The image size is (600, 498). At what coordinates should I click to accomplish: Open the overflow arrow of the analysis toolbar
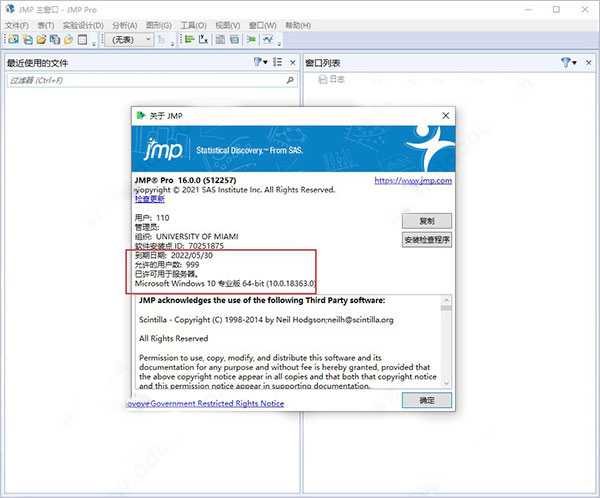click(x=279, y=44)
